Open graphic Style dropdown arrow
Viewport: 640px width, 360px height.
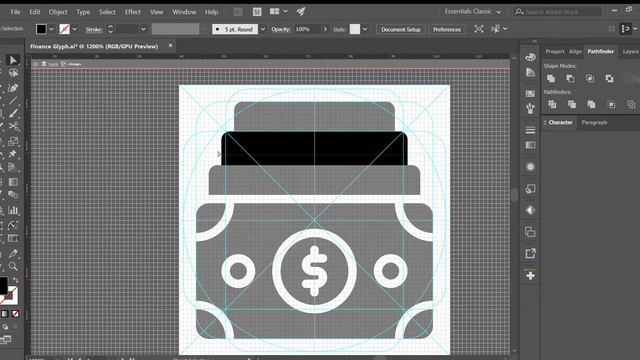pyautogui.click(x=365, y=29)
